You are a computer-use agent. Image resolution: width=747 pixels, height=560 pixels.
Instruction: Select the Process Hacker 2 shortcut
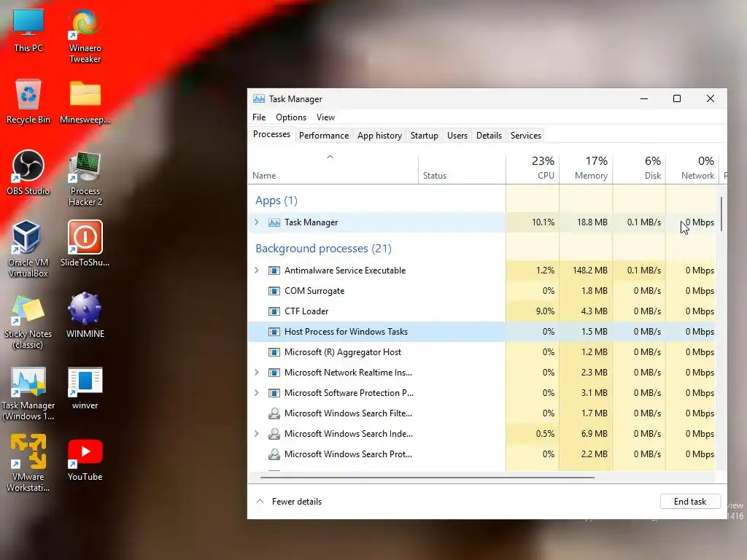point(85,179)
